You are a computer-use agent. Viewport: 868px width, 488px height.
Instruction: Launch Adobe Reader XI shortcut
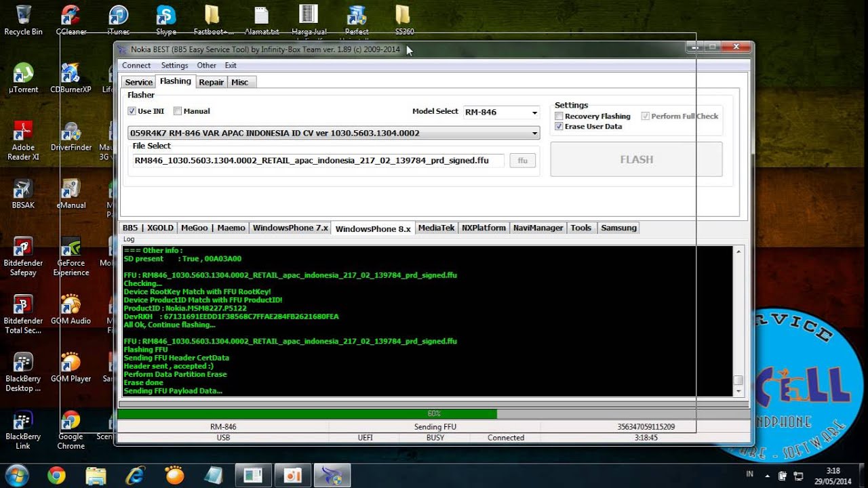click(x=23, y=140)
